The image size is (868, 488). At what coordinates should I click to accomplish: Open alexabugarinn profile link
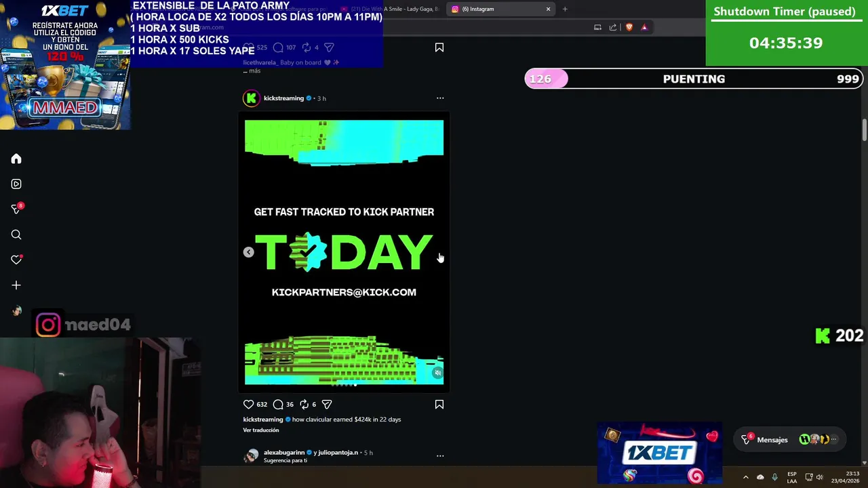[x=284, y=452]
